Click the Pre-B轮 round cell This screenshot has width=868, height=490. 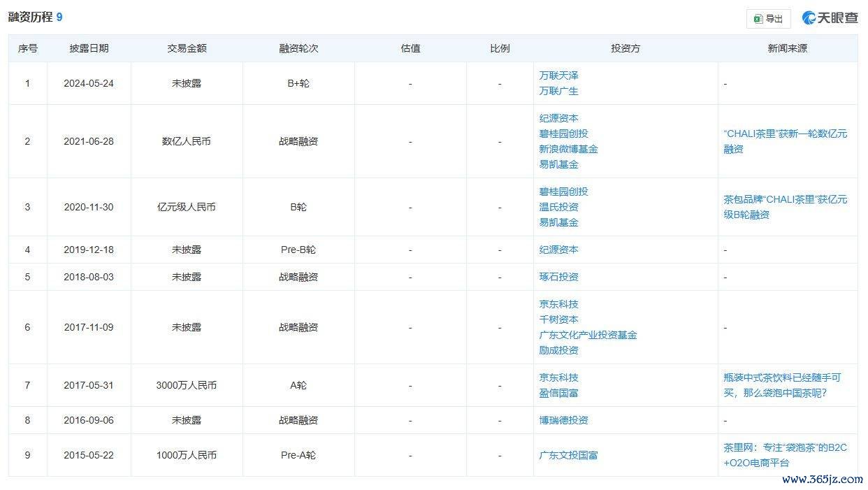tap(298, 250)
